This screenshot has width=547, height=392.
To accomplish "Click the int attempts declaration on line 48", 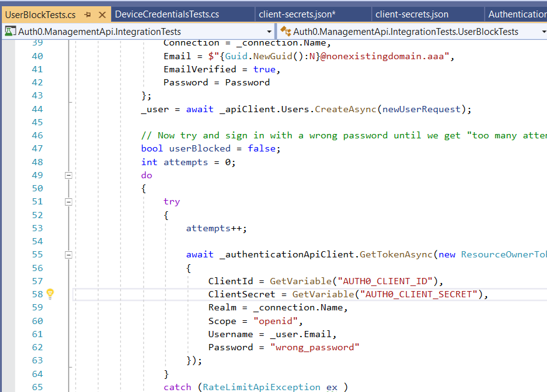I will tap(188, 162).
